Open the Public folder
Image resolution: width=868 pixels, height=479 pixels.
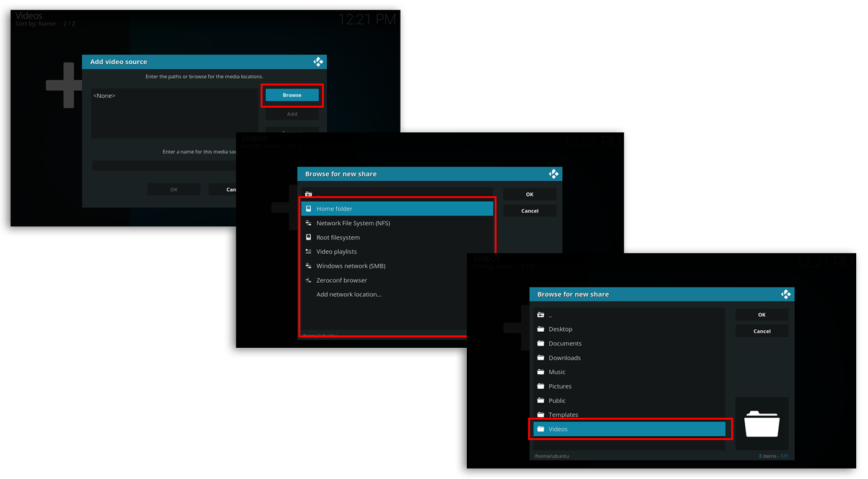630,400
